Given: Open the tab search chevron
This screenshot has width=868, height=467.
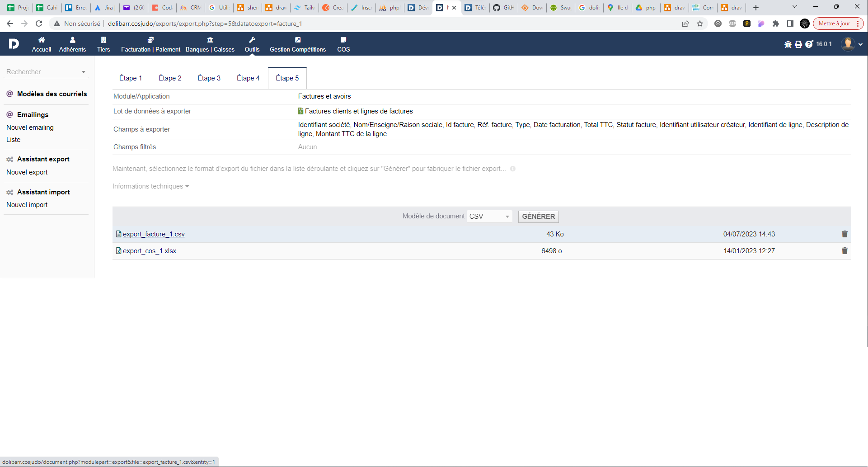Looking at the screenshot, I should click(x=795, y=7).
